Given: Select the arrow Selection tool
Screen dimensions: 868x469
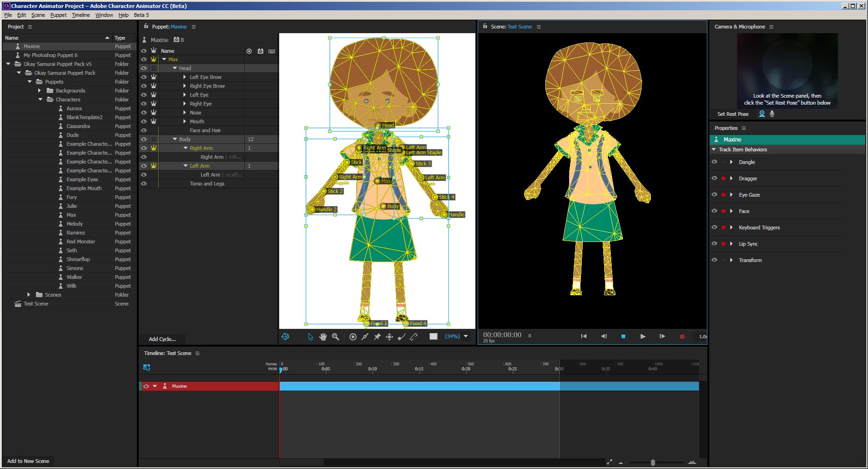Looking at the screenshot, I should [x=311, y=337].
